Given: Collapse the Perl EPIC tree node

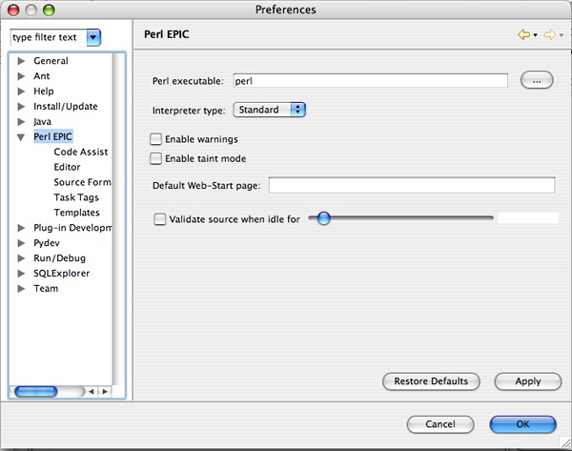Looking at the screenshot, I should coord(21,137).
